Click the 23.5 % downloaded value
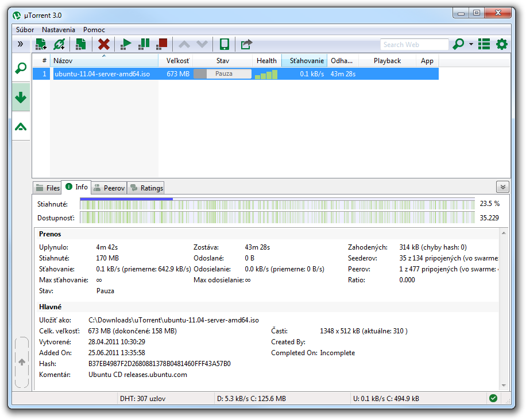Viewport: 526px width, 420px height. click(x=489, y=204)
